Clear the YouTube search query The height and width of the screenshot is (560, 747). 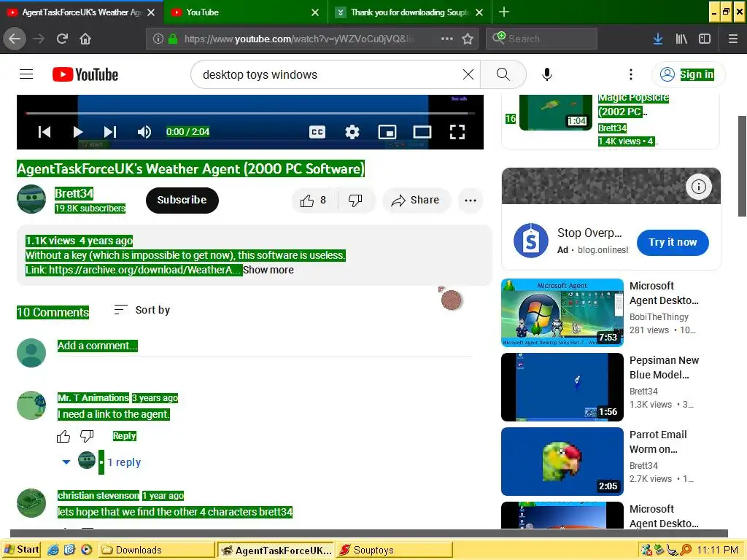click(x=468, y=74)
